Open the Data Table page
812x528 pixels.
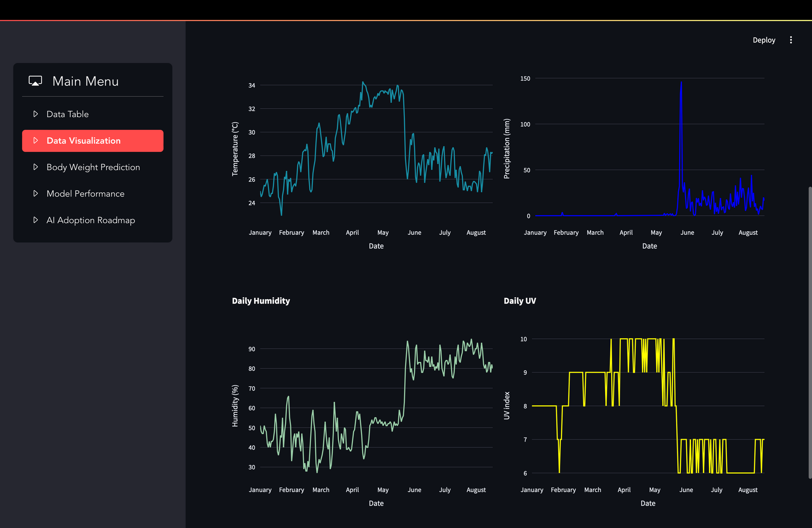(x=68, y=114)
